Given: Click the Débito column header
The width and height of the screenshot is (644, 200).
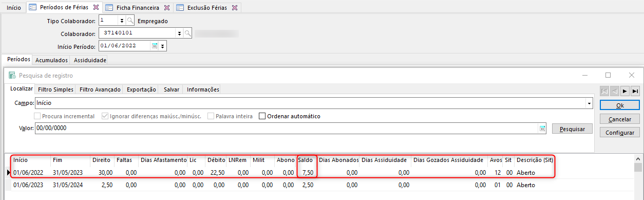Looking at the screenshot, I should tap(216, 160).
